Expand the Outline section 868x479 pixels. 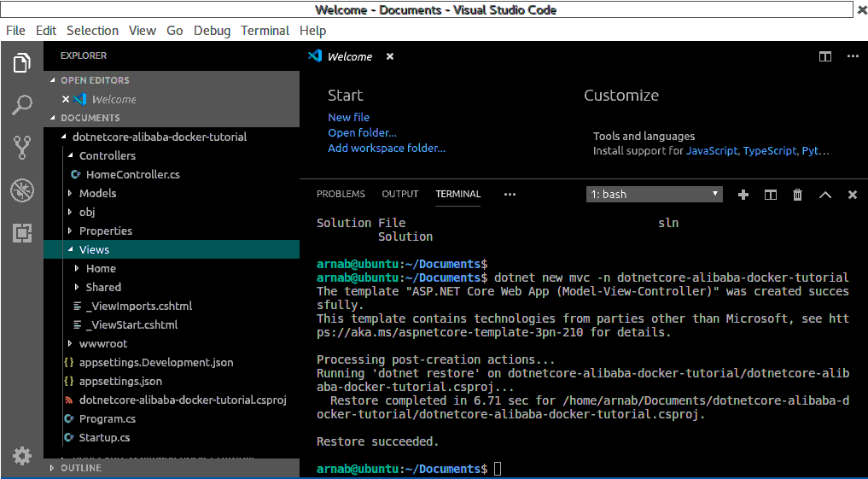point(172,468)
